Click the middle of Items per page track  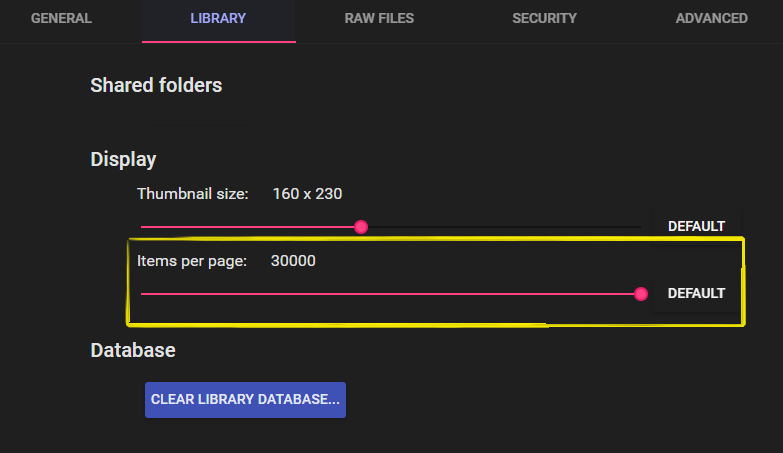coord(390,294)
